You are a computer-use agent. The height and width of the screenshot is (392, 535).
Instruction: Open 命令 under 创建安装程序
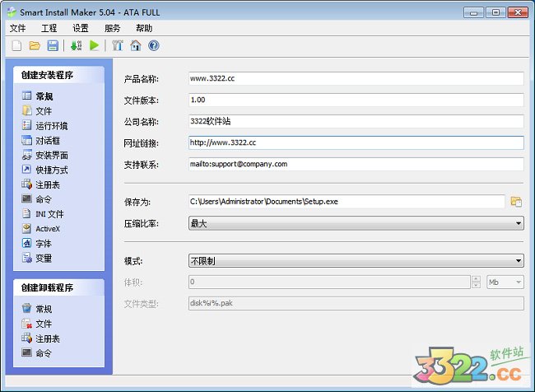coord(44,199)
